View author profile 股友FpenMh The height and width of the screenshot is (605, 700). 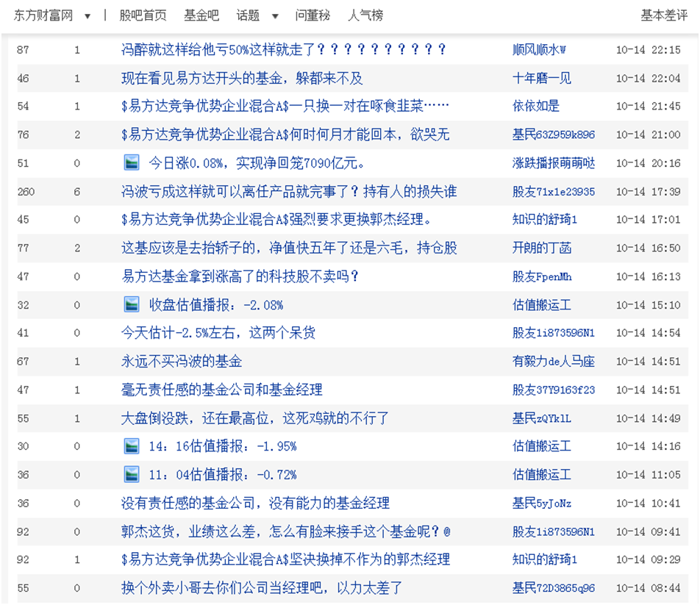542,276
